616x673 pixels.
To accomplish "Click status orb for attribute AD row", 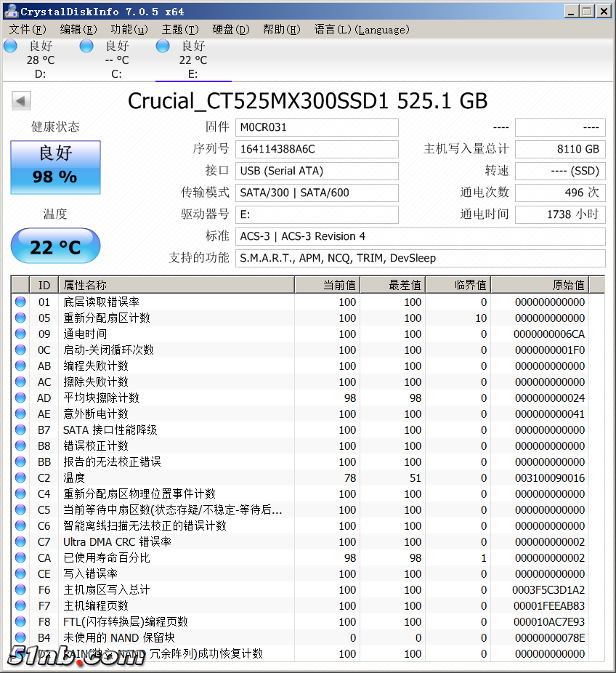I will pos(20,398).
